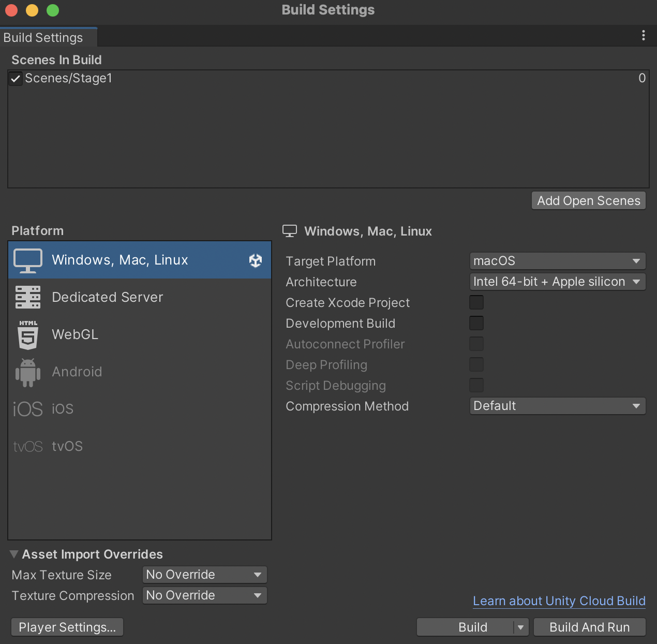Open the Learn about Unity Cloud Build link
Screen dimensions: 657x644
(559, 601)
